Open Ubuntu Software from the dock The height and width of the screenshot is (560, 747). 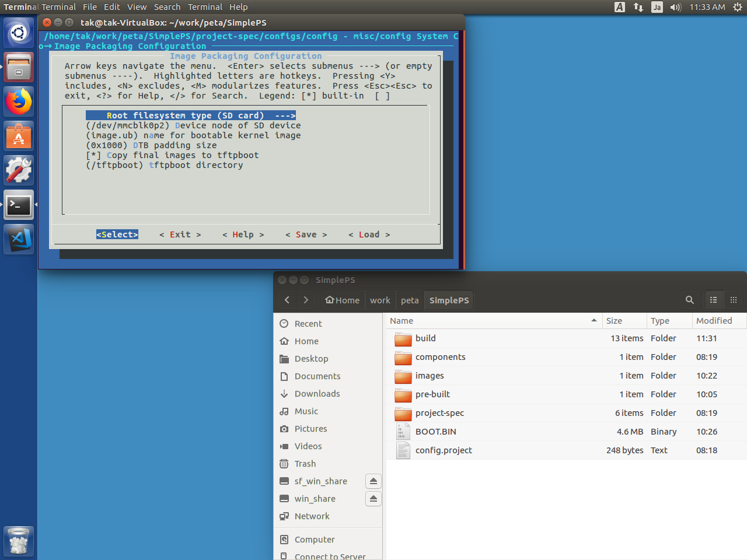point(18,136)
